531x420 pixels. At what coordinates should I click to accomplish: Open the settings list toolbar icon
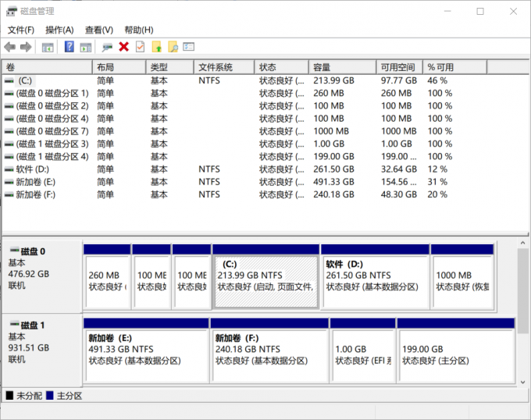pyautogui.click(x=189, y=47)
